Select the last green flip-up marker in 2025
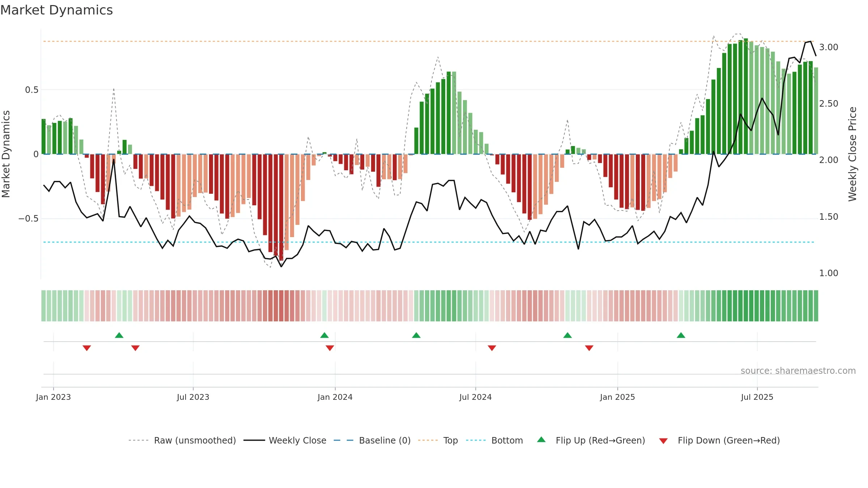The height and width of the screenshot is (488, 868). (x=681, y=335)
